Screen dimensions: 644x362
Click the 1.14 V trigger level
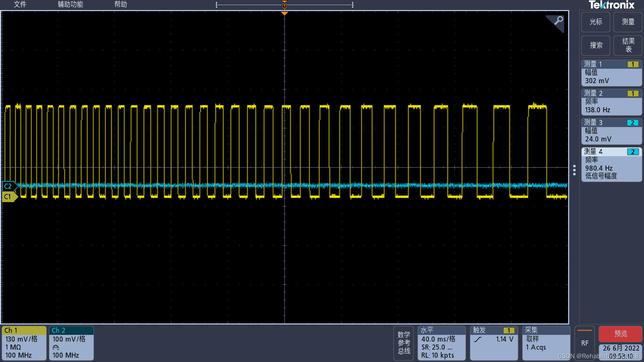coord(504,339)
